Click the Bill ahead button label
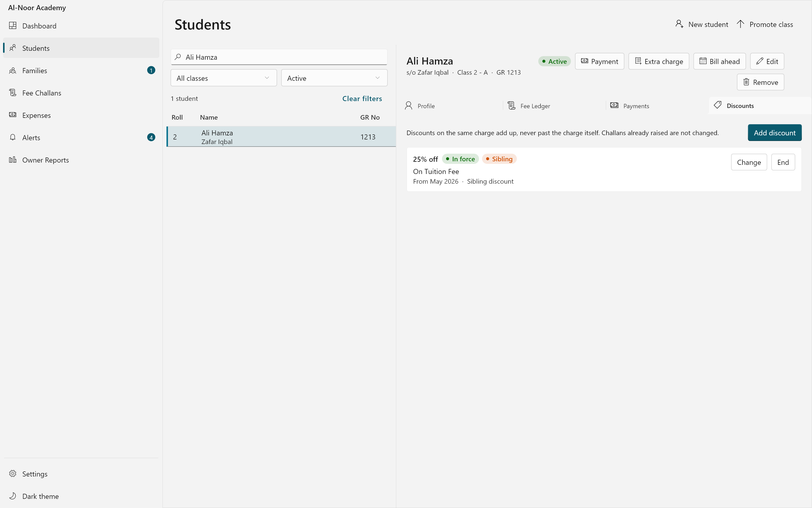Viewport: 812px width, 508px height. coord(724,61)
